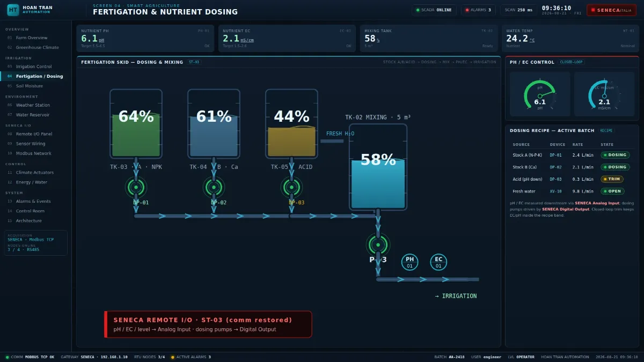Open the Nutrient EC 2.1 mS/cm card
This screenshot has height=362, width=644.
[x=287, y=39]
